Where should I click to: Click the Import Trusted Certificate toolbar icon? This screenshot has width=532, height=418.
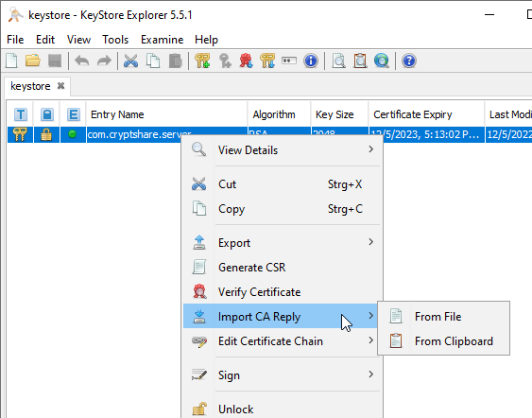click(246, 61)
